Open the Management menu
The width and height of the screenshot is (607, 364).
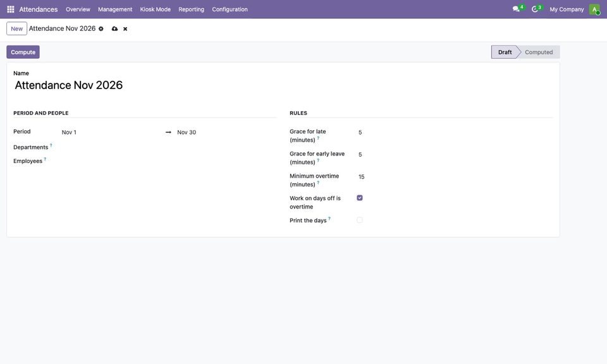click(115, 9)
